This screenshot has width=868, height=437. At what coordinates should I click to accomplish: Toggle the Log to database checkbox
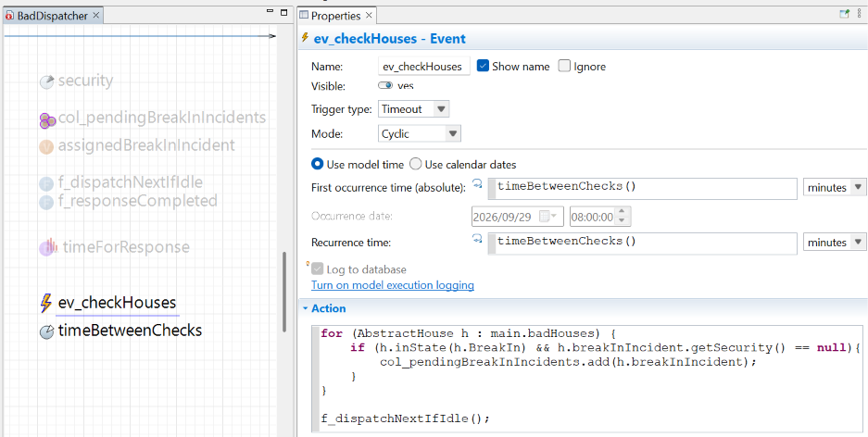click(317, 269)
